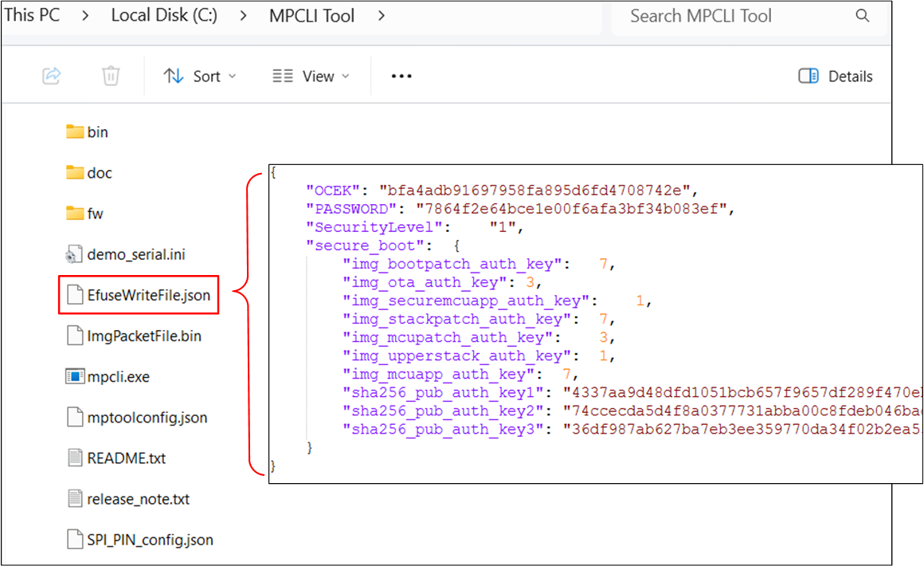The width and height of the screenshot is (924, 566).
Task: Select the SPI_PIN_config.json file
Action: [x=150, y=540]
